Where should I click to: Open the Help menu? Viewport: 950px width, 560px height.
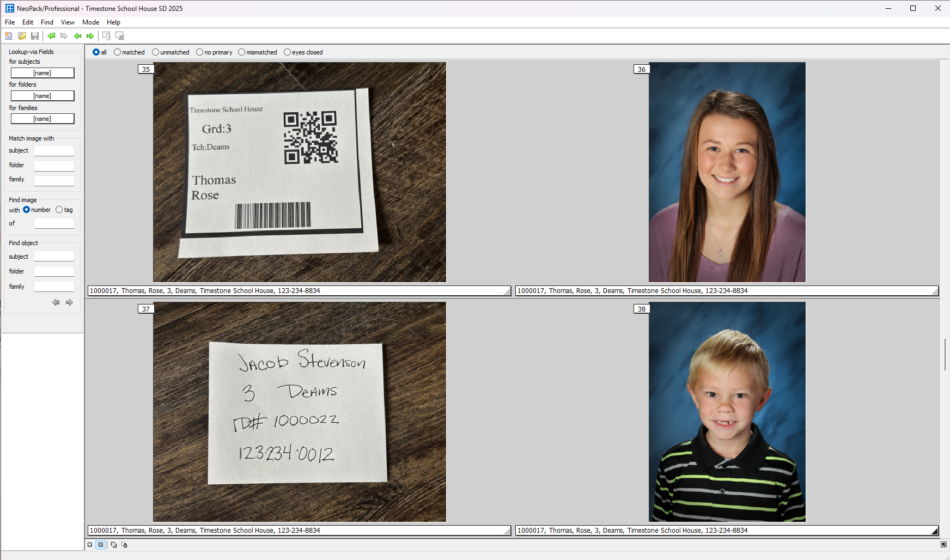point(113,22)
